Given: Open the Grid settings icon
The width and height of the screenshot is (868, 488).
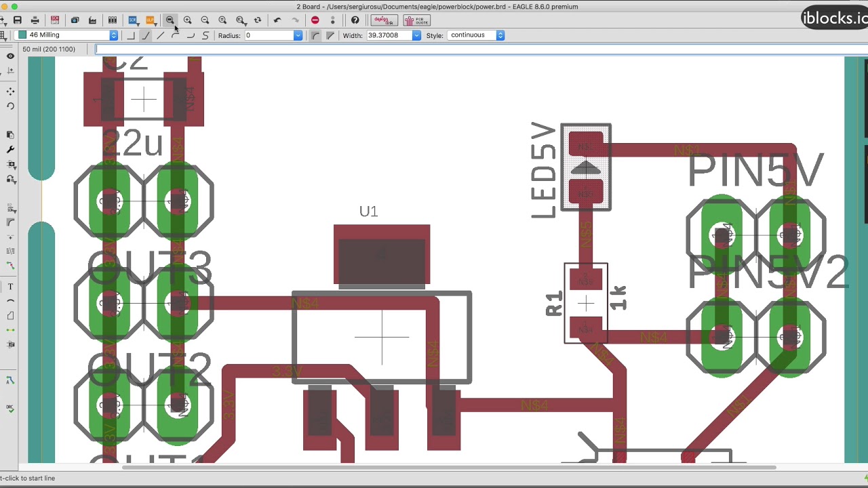Looking at the screenshot, I should (x=3, y=35).
